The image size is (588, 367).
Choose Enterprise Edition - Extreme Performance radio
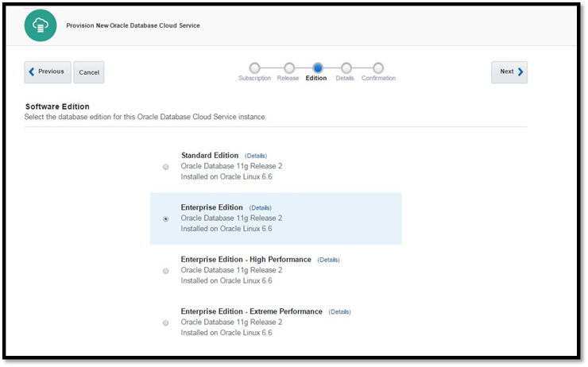pyautogui.click(x=165, y=323)
